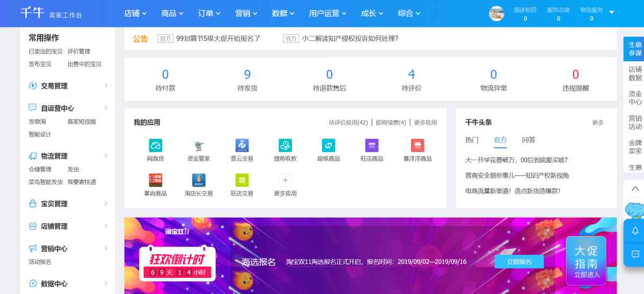Expand the 物流管理 section chevron
Image resolution: width=644 pixels, height=294 pixels.
(x=106, y=156)
